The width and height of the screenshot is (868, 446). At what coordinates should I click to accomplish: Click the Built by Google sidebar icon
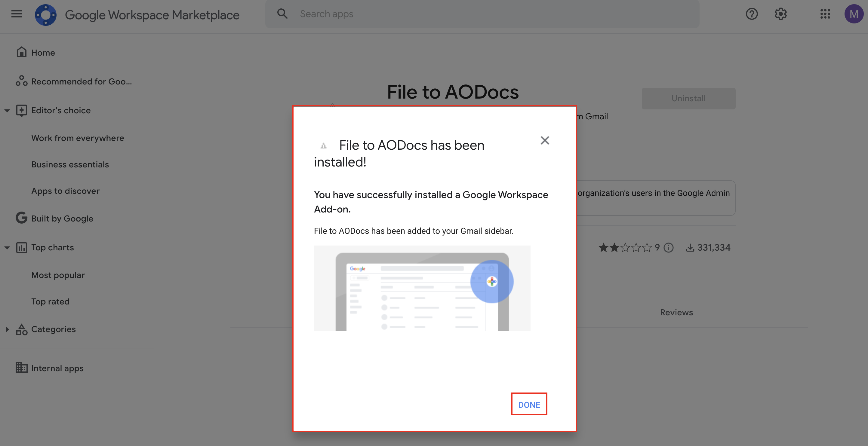click(x=21, y=218)
